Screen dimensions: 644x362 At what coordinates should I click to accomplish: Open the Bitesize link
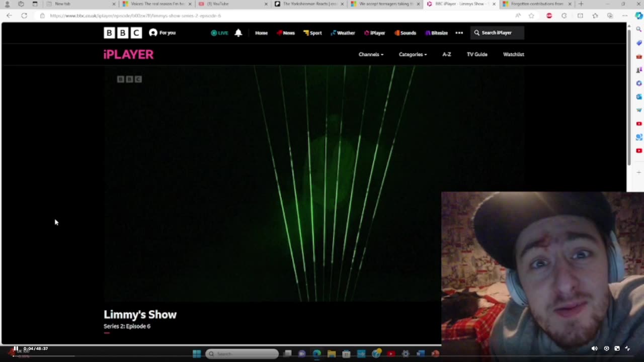pyautogui.click(x=436, y=33)
